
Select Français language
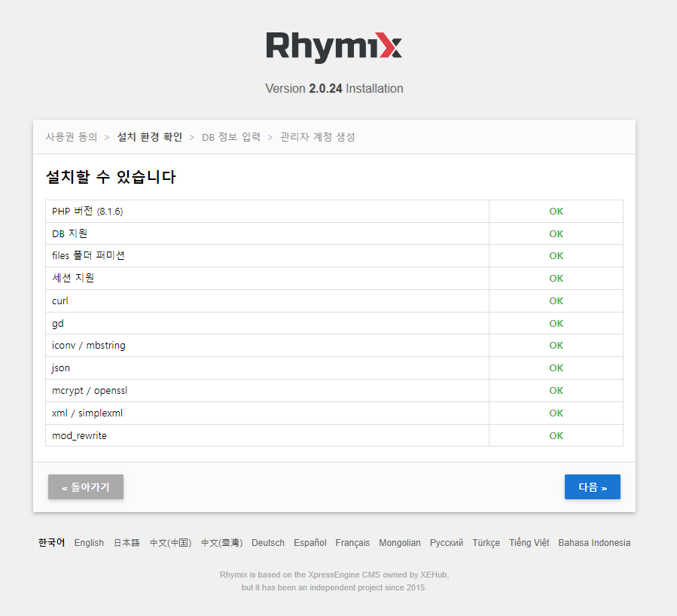(352, 543)
